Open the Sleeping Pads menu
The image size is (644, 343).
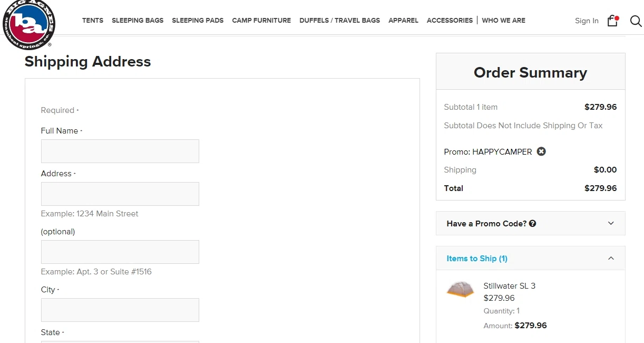pyautogui.click(x=198, y=21)
